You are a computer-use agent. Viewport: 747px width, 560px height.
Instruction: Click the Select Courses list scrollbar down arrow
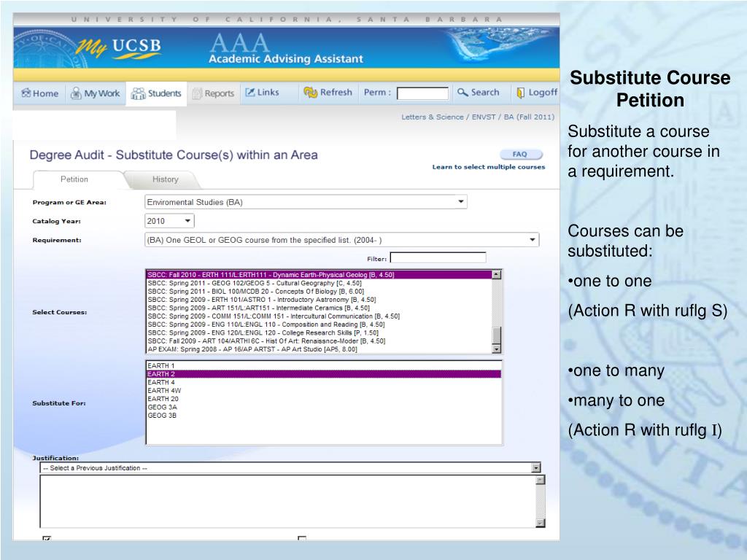497,349
